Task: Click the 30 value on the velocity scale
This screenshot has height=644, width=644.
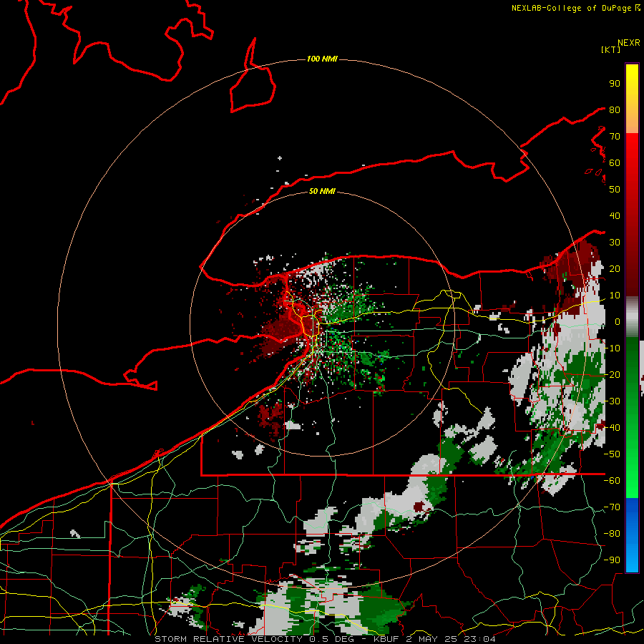Action: point(615,243)
